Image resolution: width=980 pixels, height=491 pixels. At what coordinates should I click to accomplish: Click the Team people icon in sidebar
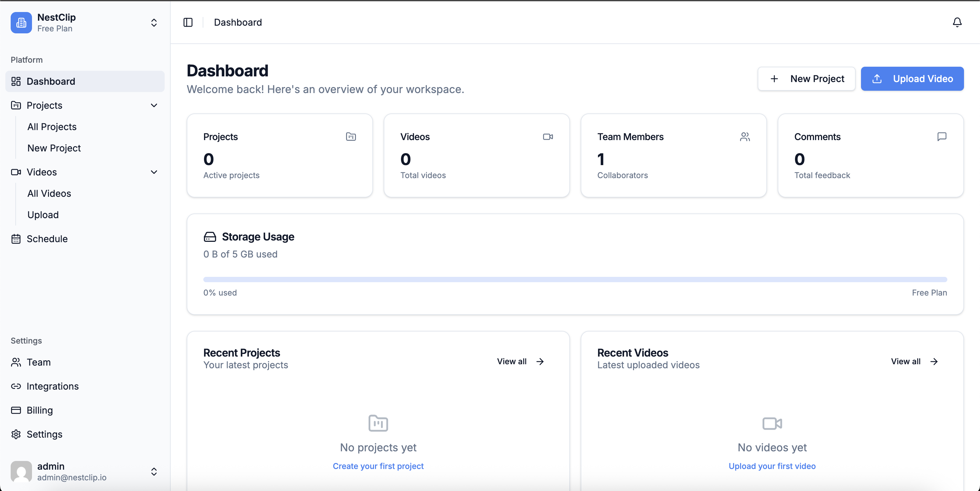16,362
